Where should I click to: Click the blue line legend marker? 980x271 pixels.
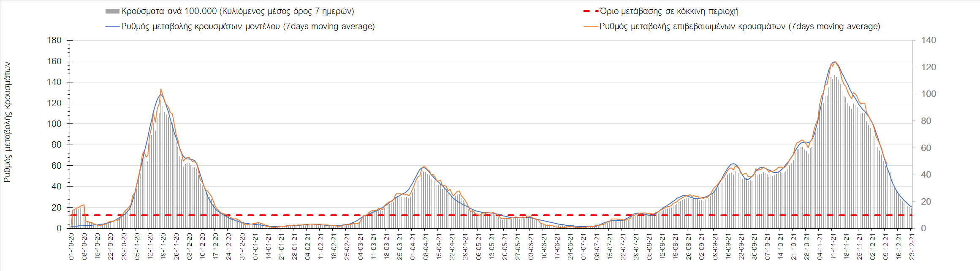coord(112,27)
